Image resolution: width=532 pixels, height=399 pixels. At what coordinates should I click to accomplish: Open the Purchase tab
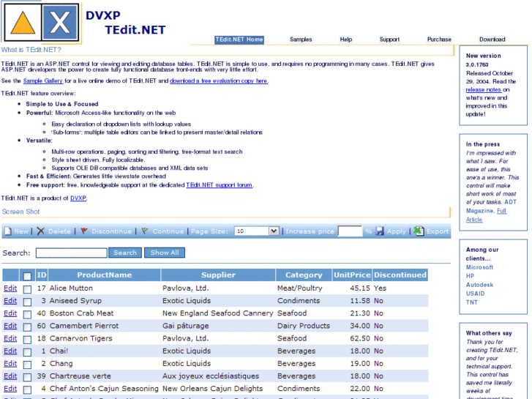[x=439, y=40]
